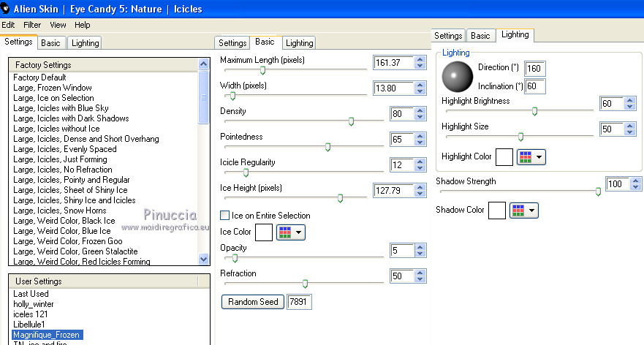Click Factory Settings scroll down arrow
The width and height of the screenshot is (644, 345).
coord(204,259)
